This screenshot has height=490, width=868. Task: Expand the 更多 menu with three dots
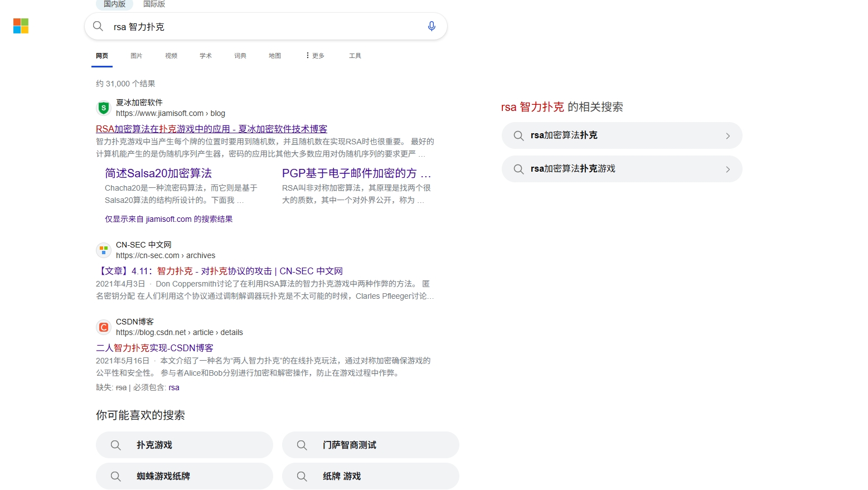315,56
